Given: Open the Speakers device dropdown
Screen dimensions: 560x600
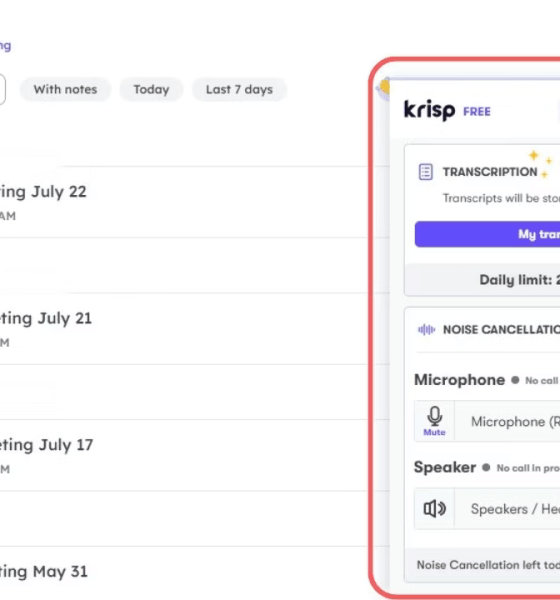Looking at the screenshot, I should point(508,509).
